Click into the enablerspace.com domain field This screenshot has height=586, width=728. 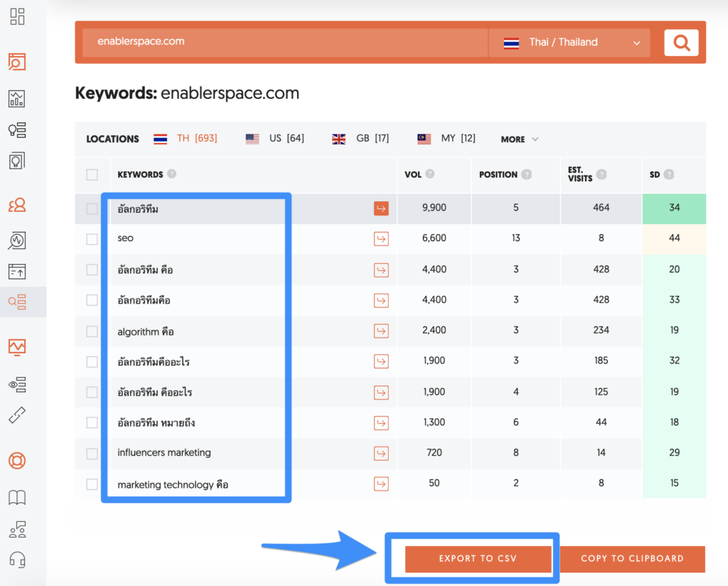tap(285, 42)
